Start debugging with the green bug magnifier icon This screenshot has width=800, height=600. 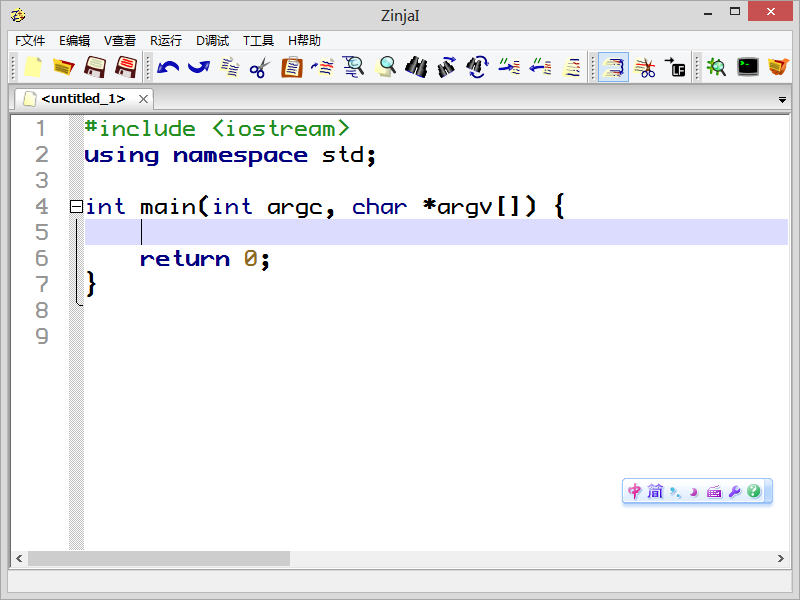(717, 67)
